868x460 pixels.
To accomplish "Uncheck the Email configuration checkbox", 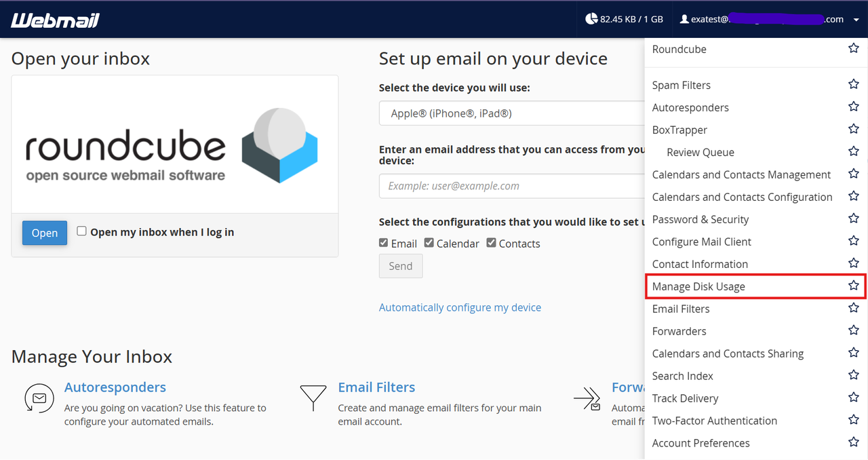I will [384, 243].
